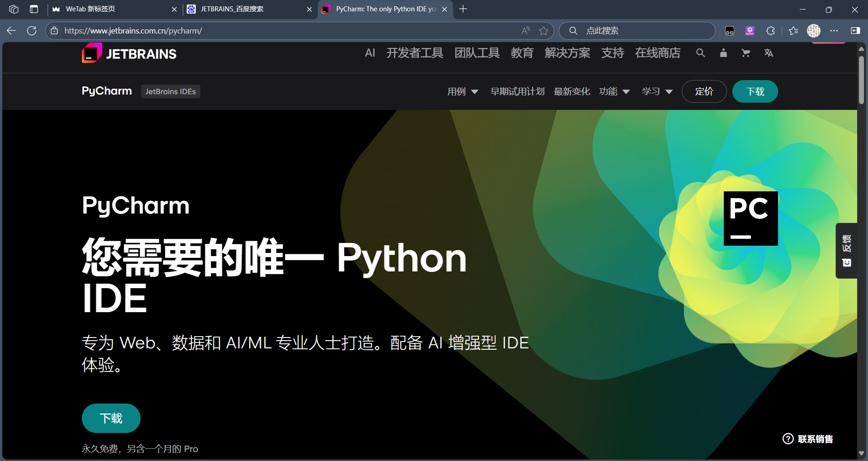
Task: Click the JETBRAINS logo
Action: pos(128,53)
